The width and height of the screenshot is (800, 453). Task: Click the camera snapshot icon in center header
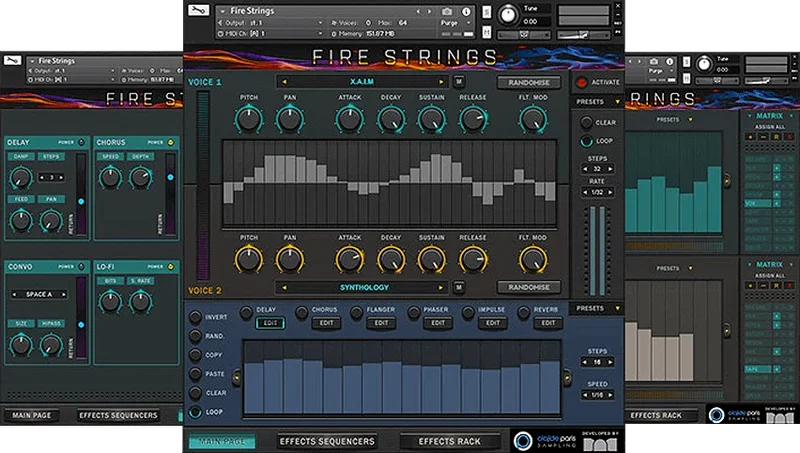pos(447,11)
